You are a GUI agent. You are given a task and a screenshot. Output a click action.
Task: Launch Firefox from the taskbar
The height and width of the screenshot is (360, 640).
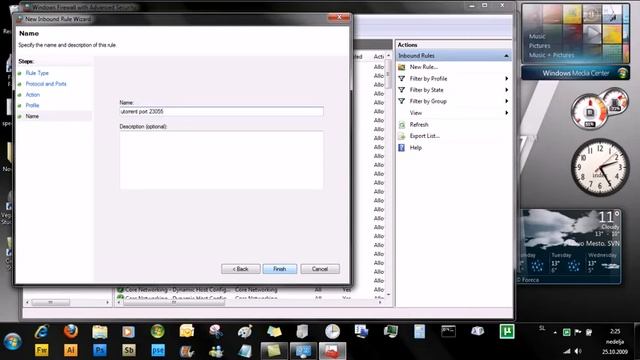click(71, 331)
